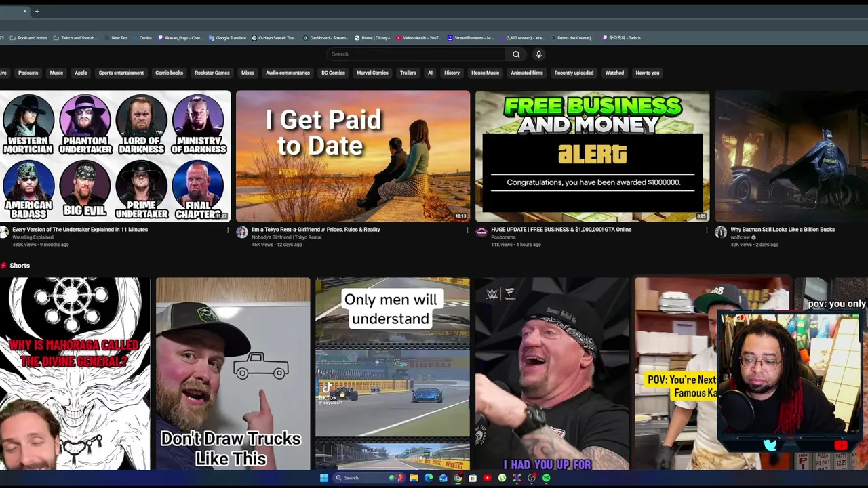The image size is (868, 488).
Task: Select Comic books filter chip
Action: tap(169, 73)
